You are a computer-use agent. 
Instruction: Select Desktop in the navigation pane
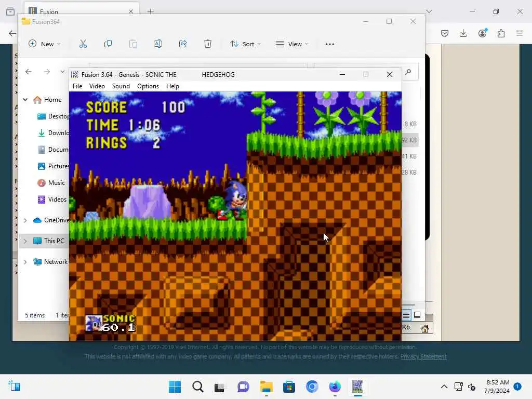click(x=53, y=116)
